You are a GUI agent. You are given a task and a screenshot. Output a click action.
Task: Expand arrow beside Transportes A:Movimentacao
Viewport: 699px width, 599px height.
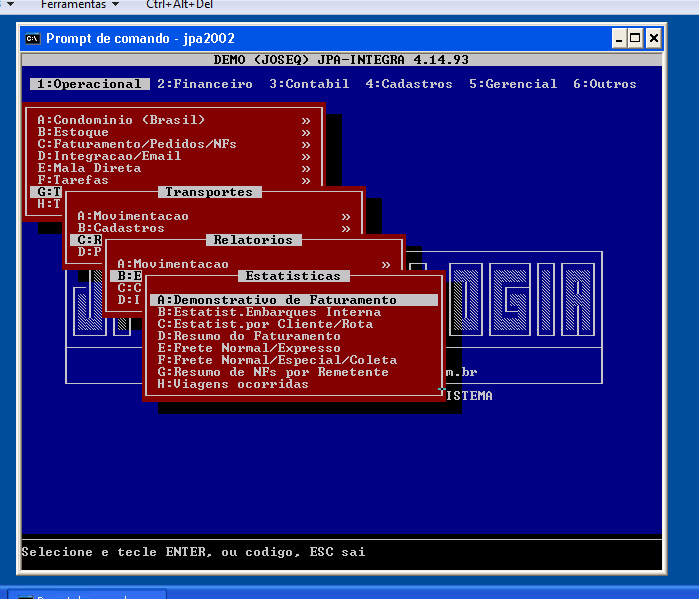[346, 217]
